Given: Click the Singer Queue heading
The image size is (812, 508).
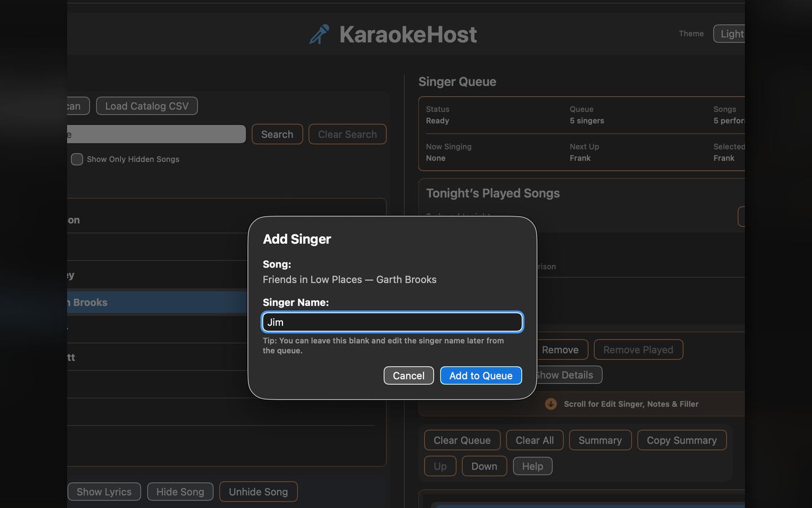Looking at the screenshot, I should [x=457, y=82].
